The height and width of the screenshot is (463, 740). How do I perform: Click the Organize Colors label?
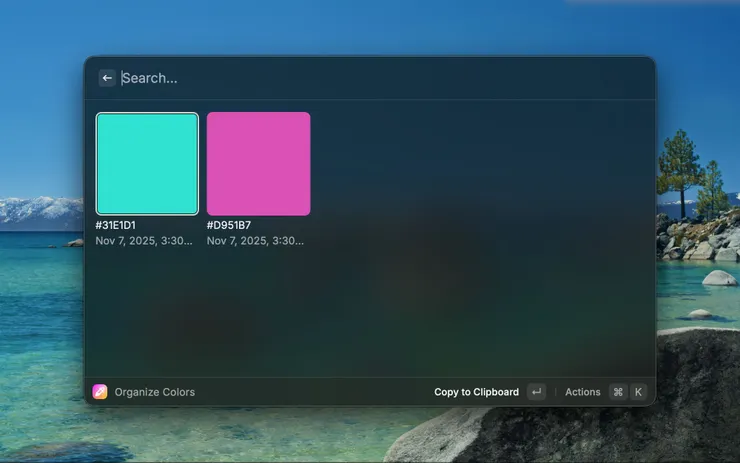pyautogui.click(x=155, y=392)
